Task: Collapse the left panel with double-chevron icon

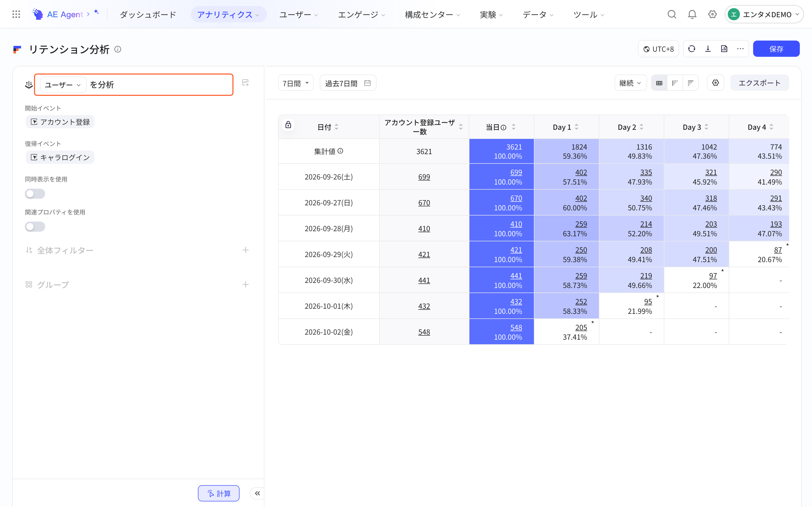Action: click(257, 493)
